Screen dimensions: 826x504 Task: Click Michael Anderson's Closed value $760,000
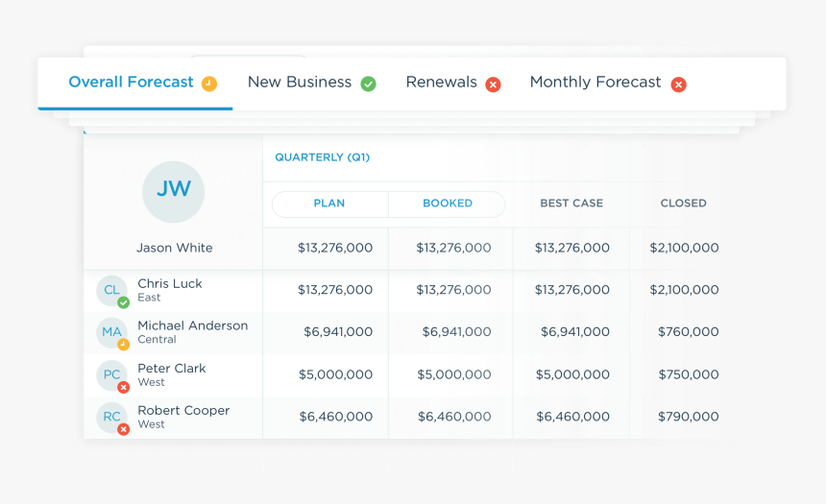pos(689,332)
